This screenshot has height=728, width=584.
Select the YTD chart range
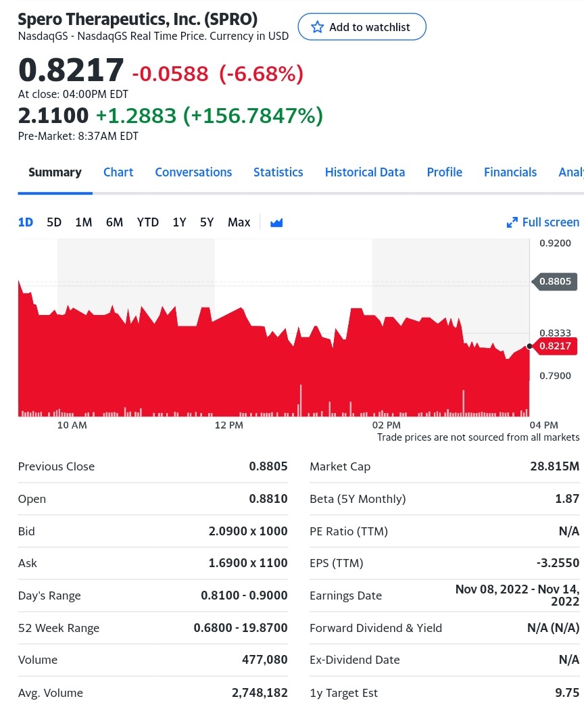click(x=147, y=222)
